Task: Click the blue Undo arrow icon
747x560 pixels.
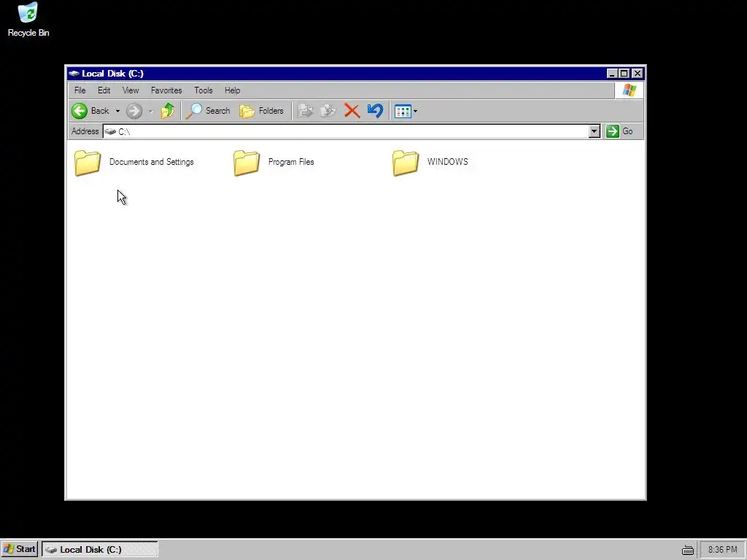Action: click(376, 111)
